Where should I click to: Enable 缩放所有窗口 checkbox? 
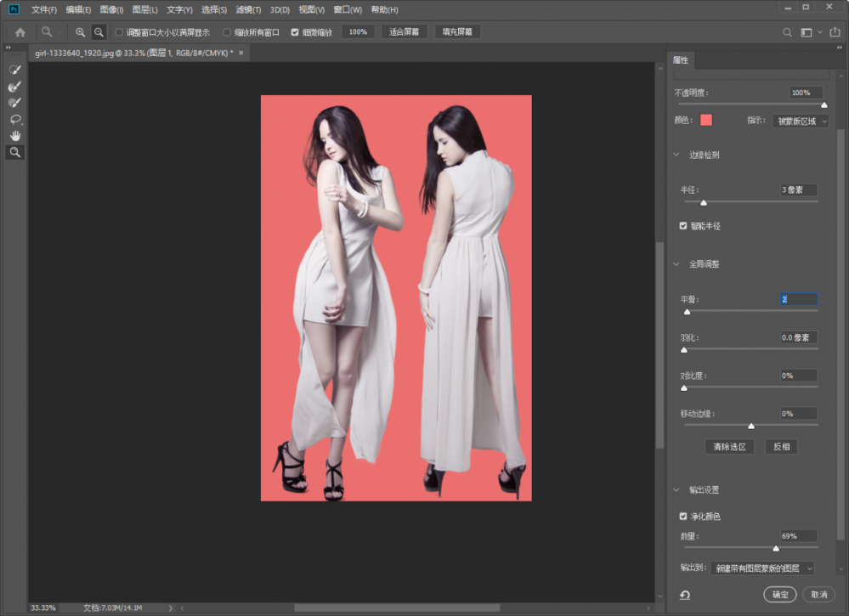[x=227, y=32]
